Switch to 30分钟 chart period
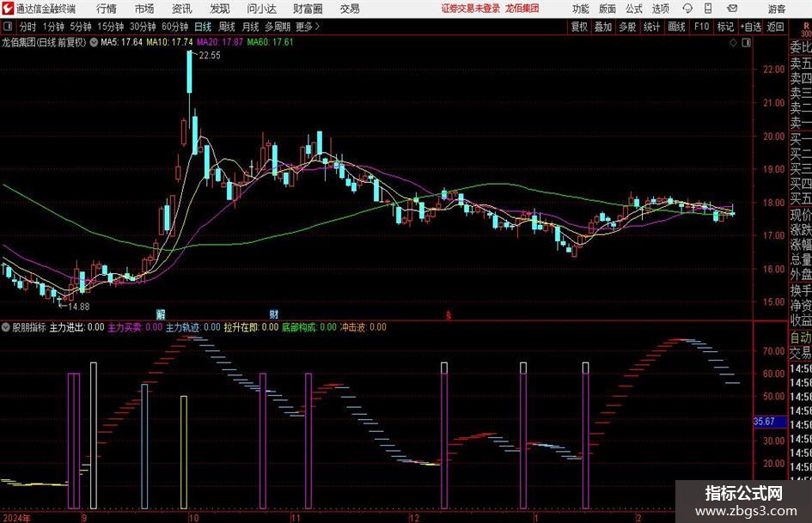The width and height of the screenshot is (812, 523). pos(143,27)
